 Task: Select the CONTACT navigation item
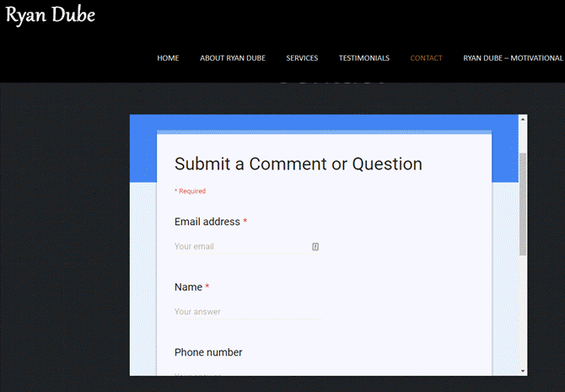(x=426, y=58)
